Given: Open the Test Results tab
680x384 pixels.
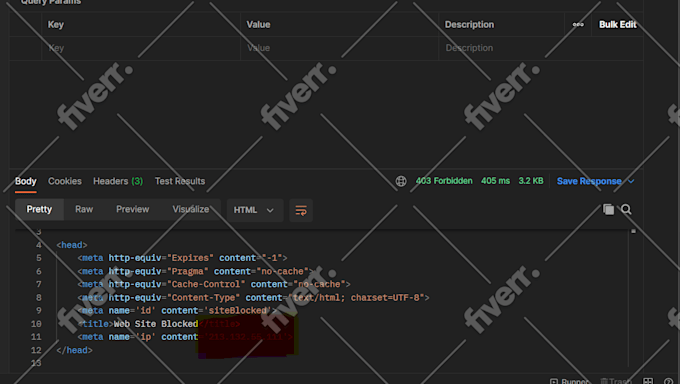Looking at the screenshot, I should click(180, 181).
